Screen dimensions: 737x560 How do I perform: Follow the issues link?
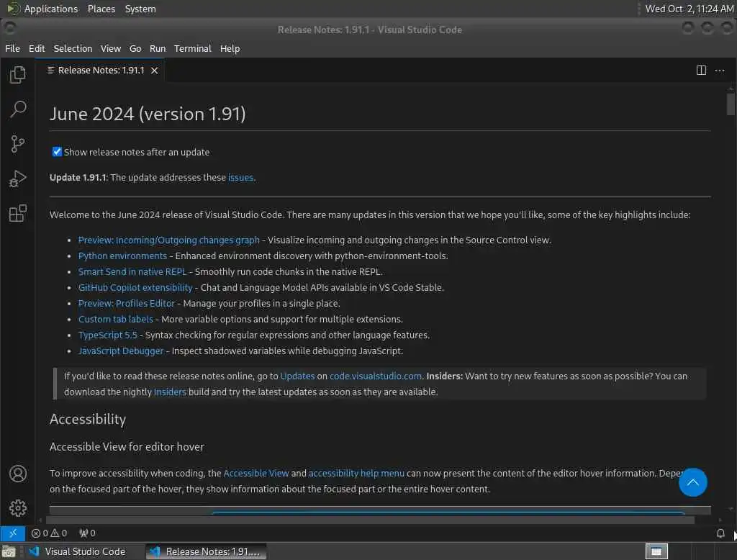click(240, 178)
